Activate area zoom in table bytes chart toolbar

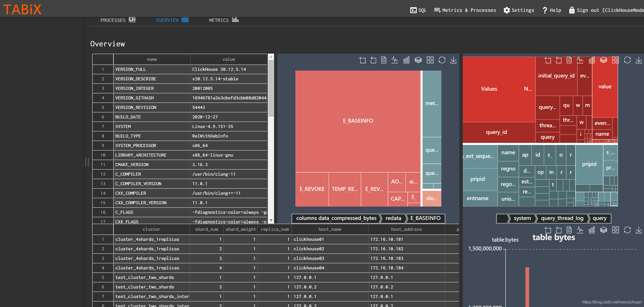click(x=548, y=230)
